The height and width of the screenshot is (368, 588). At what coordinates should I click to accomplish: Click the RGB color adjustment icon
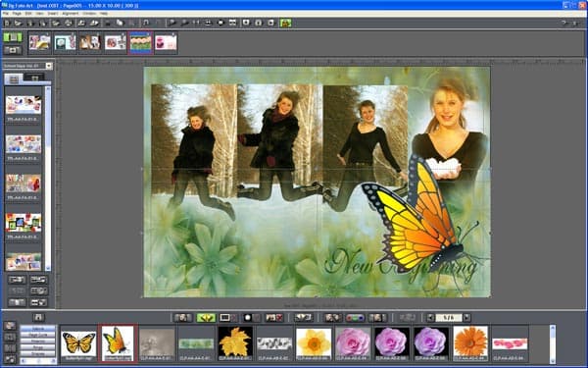pyautogui.click(x=355, y=318)
